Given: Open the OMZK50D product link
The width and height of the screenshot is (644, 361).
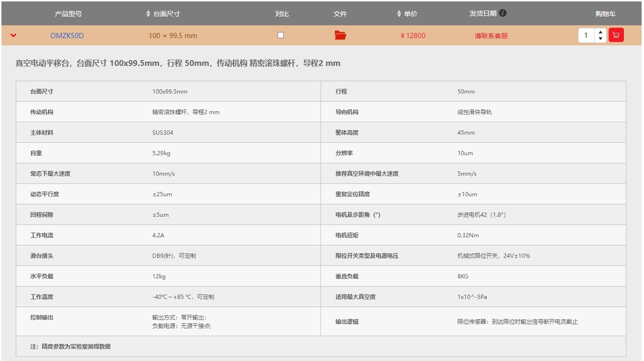Looking at the screenshot, I should [x=67, y=36].
